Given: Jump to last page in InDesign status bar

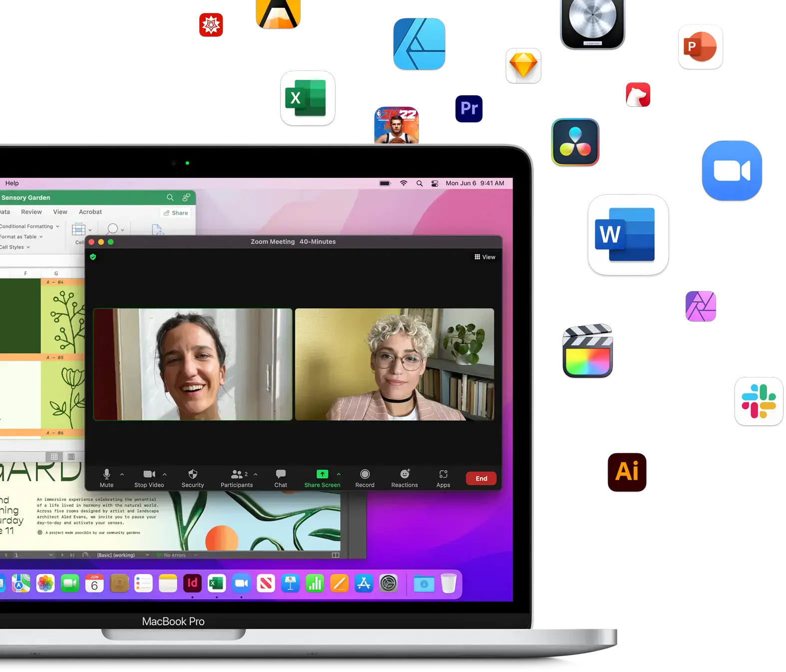Looking at the screenshot, I should [x=72, y=555].
